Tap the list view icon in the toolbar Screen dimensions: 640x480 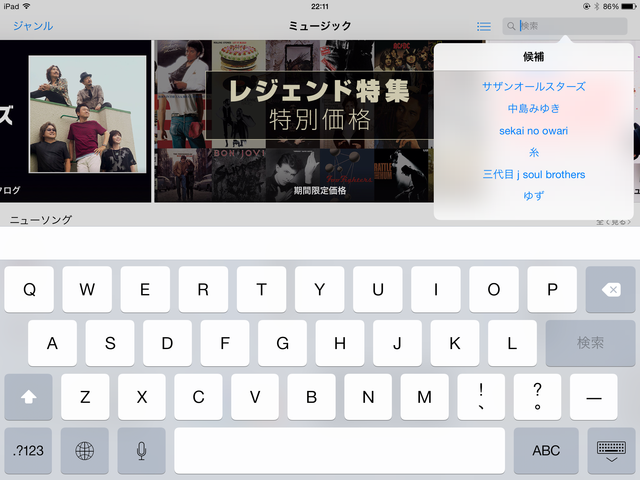(x=484, y=27)
